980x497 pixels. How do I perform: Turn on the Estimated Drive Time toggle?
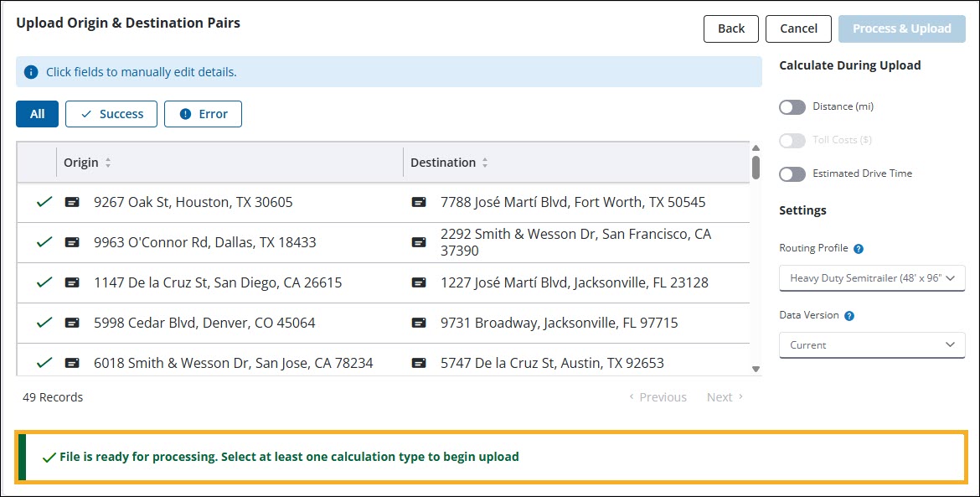tap(792, 173)
